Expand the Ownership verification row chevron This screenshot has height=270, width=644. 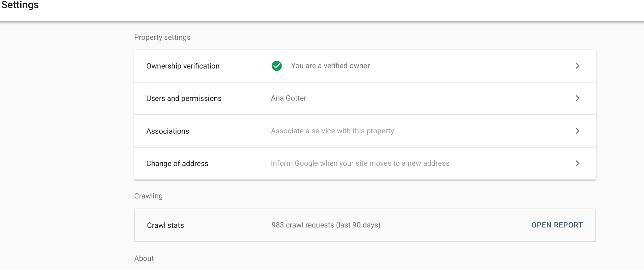tap(578, 66)
